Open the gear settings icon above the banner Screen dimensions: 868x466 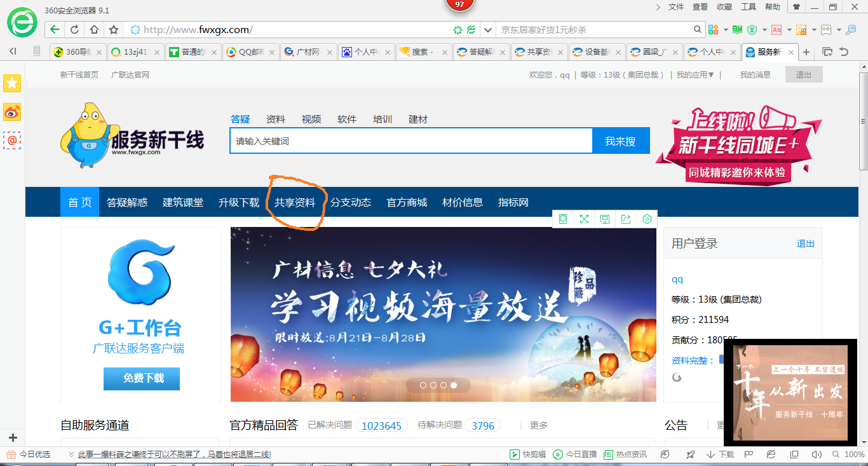[647, 219]
